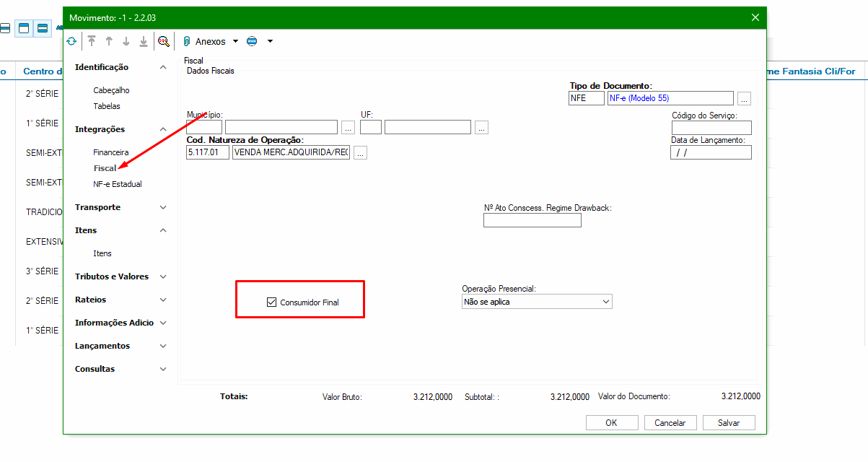868x462 pixels.
Task: Click the Data de Lançamento field
Action: 711,152
